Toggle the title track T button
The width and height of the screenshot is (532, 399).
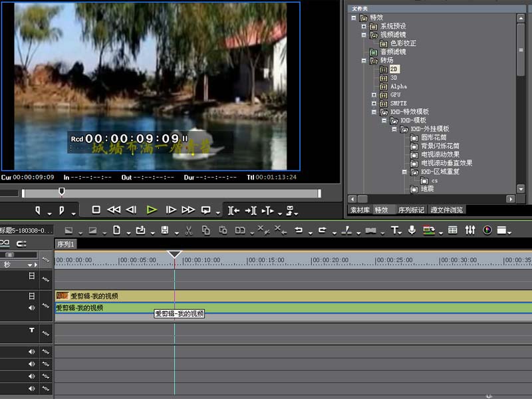click(31, 330)
